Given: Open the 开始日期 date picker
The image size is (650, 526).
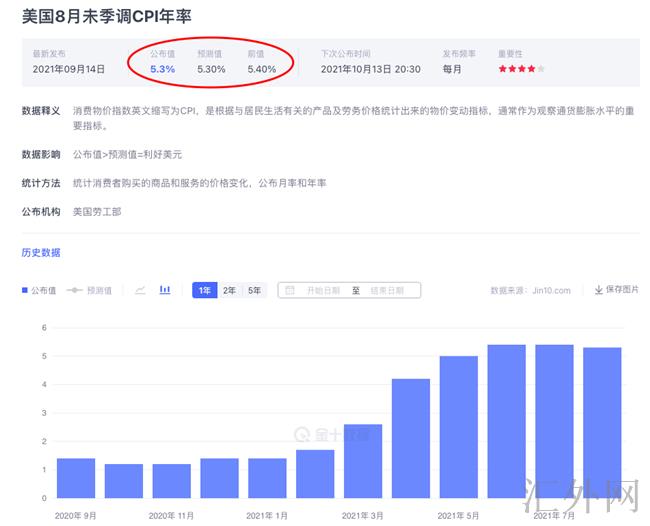Looking at the screenshot, I should tap(323, 290).
